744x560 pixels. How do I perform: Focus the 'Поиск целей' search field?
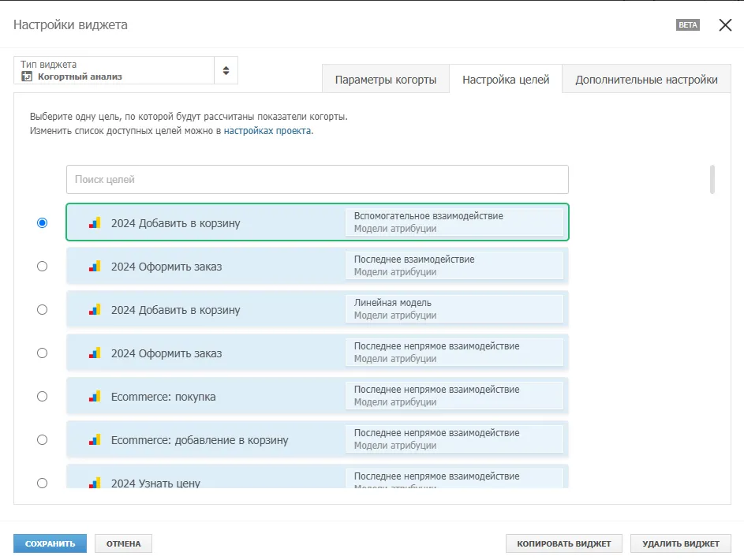317,179
